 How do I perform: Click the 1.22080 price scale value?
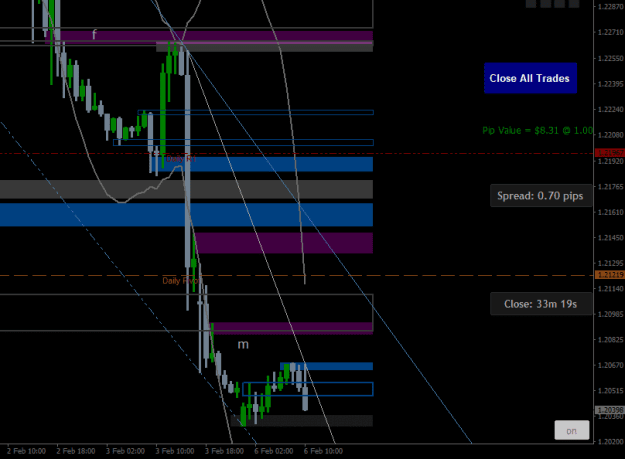tap(611, 135)
